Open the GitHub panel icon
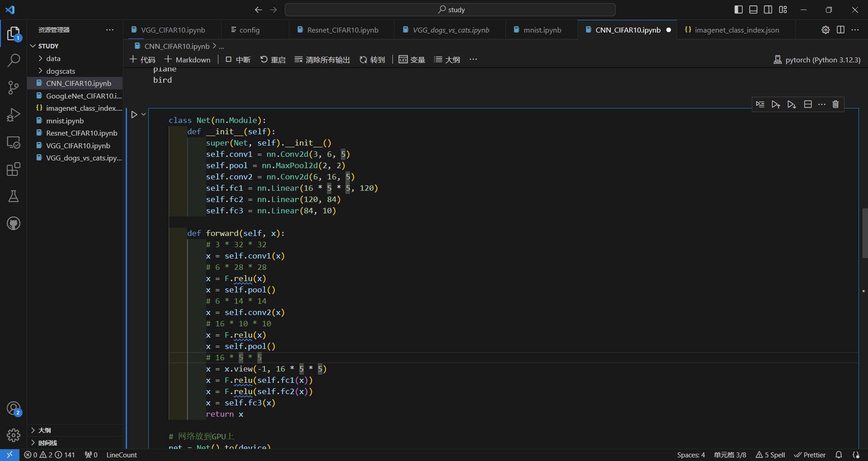The image size is (868, 461). click(x=14, y=223)
